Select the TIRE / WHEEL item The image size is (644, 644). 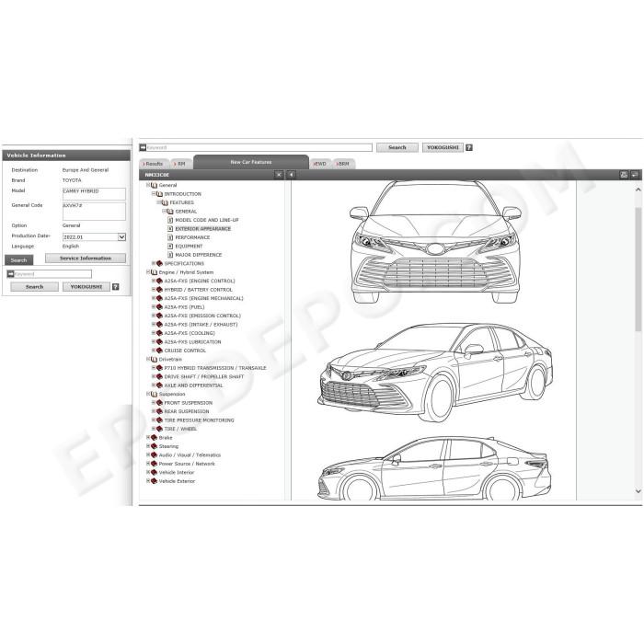180,429
